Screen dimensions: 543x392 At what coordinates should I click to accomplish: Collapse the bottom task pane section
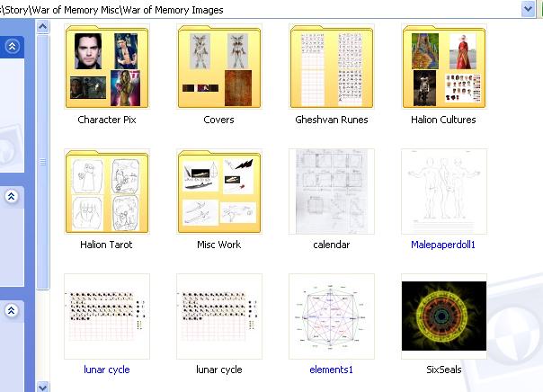tap(13, 310)
